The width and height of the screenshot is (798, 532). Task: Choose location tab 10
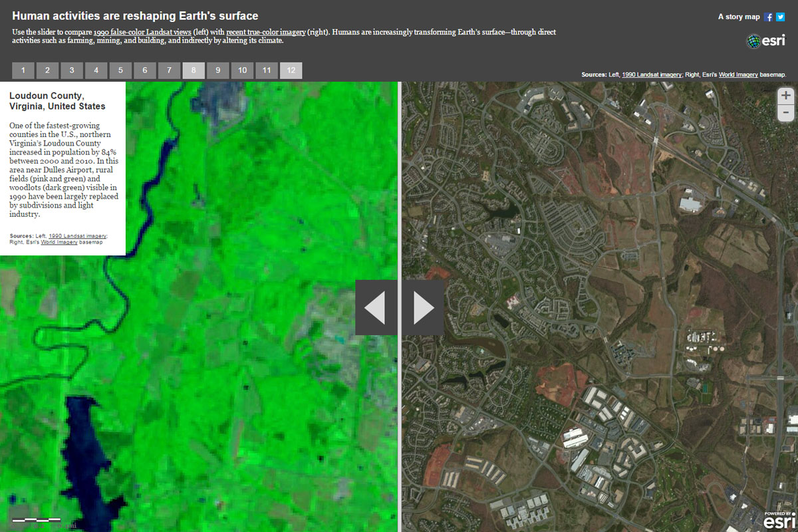[x=242, y=70]
